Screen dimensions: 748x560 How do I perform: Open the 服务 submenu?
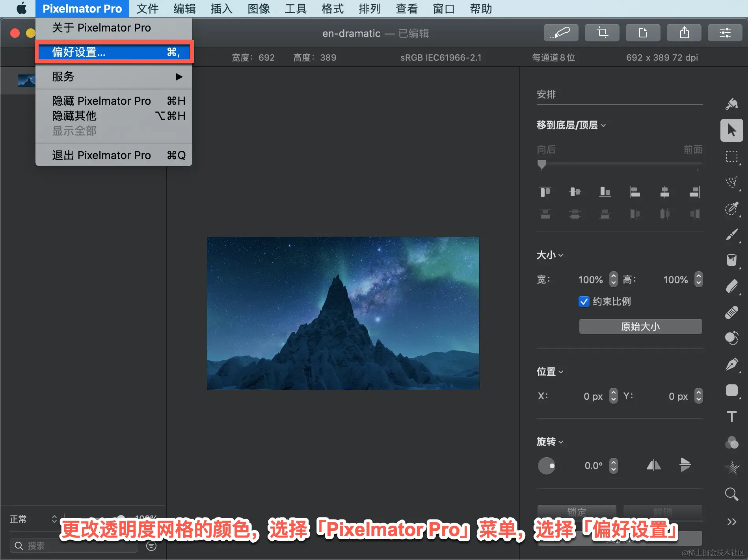tap(114, 76)
